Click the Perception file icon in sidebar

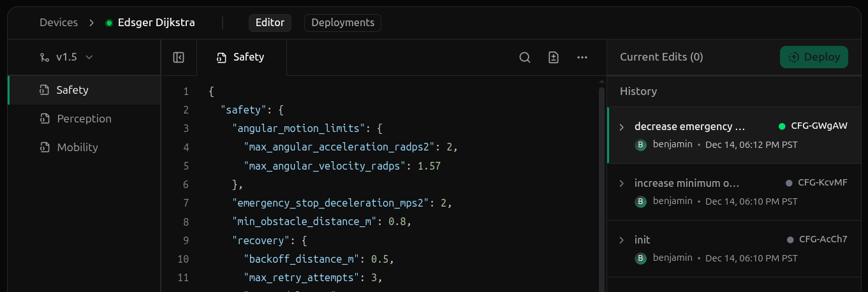click(44, 119)
